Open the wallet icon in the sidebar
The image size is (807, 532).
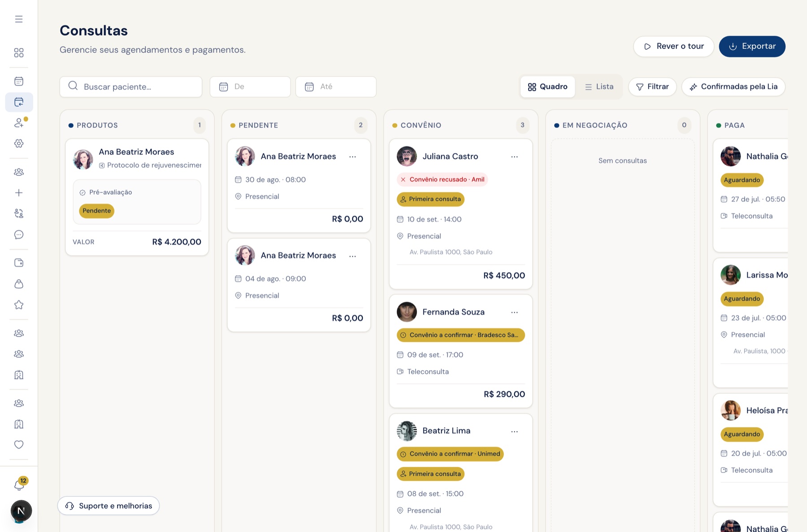pos(19,263)
